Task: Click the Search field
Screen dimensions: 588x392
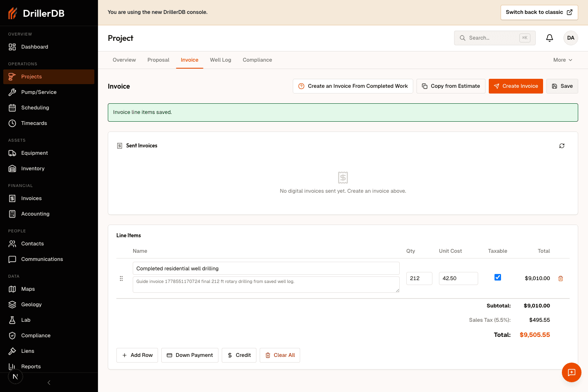Action: 495,38
